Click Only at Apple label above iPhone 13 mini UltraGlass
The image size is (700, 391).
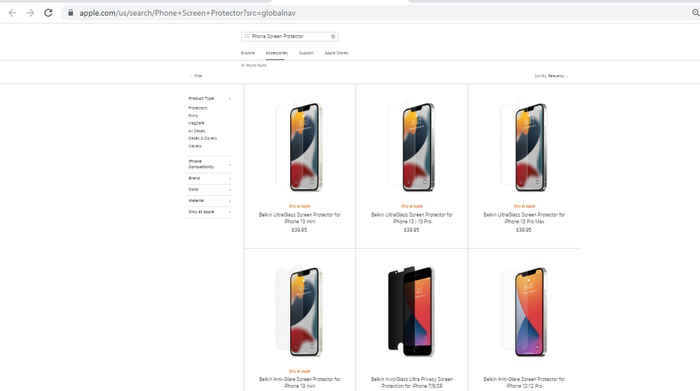[300, 206]
